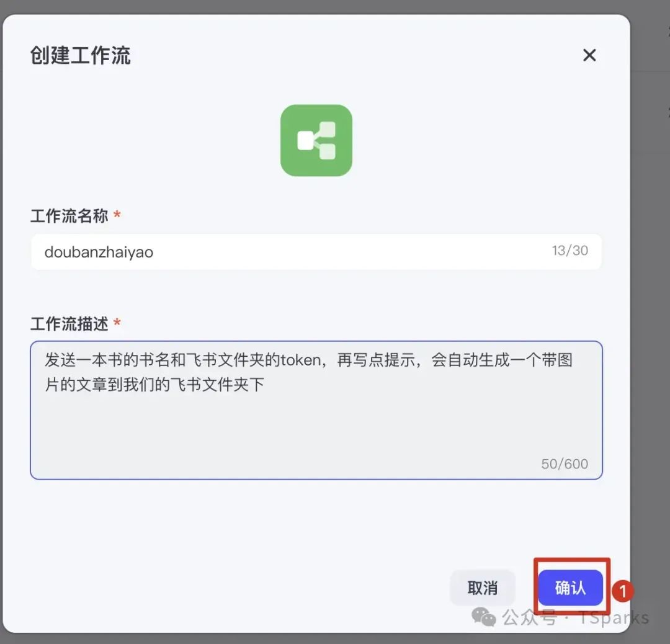Close the 创建工作流 dialog with X
This screenshot has width=670, height=644.
tap(589, 55)
